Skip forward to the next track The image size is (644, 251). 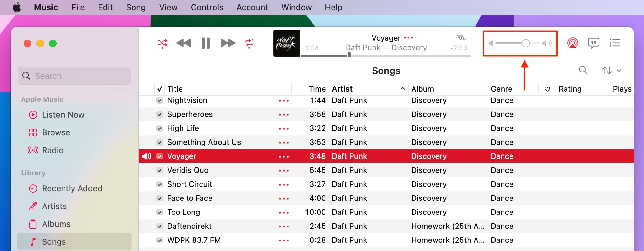[228, 43]
